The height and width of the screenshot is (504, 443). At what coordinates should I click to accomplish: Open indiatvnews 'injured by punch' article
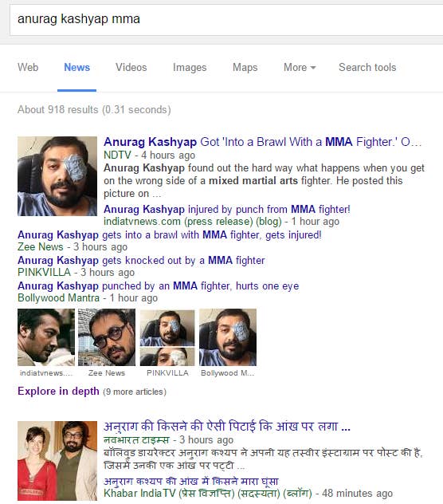(227, 209)
